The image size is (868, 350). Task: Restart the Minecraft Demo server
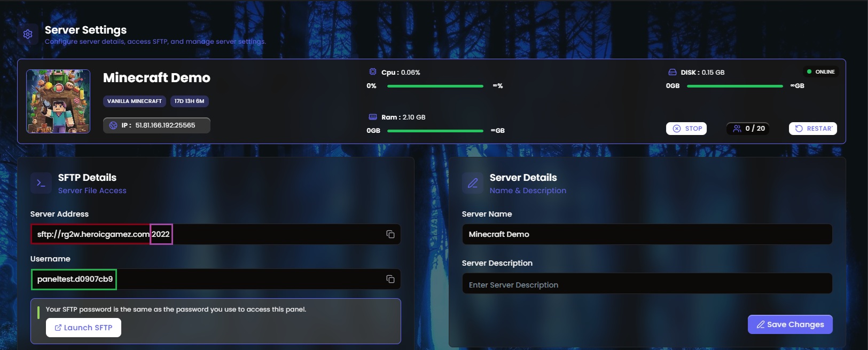tap(812, 129)
